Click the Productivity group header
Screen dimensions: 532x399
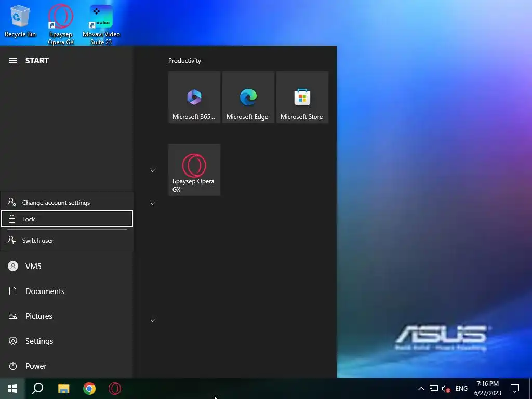[x=184, y=61]
